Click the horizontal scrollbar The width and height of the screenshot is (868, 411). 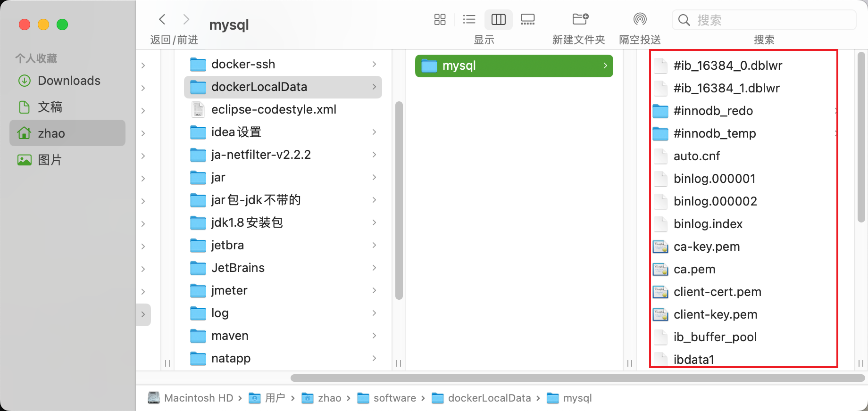[x=577, y=378]
